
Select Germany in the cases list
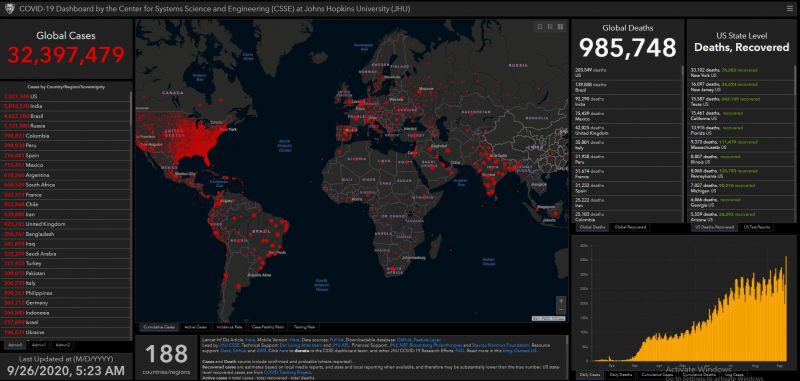point(66,303)
